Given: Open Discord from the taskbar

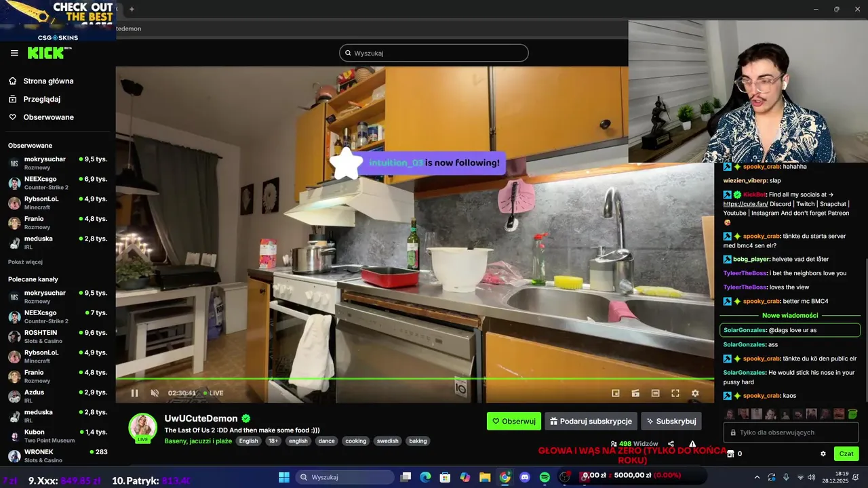Looking at the screenshot, I should [525, 477].
